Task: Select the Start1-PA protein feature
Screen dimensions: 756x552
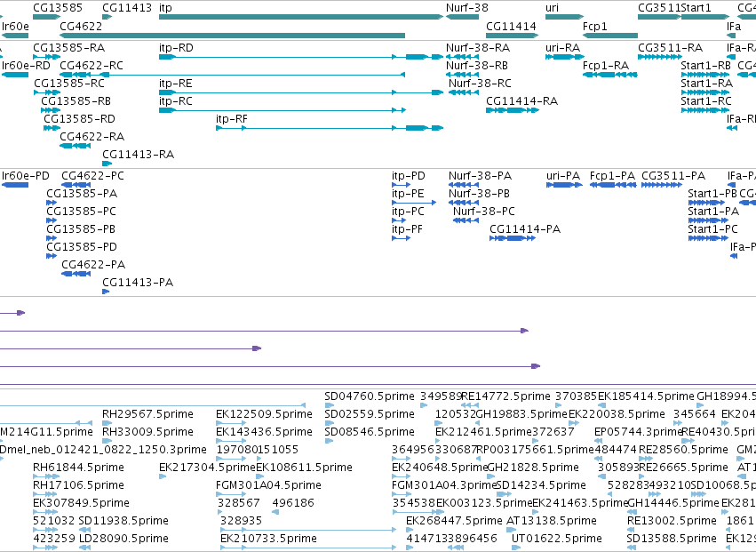Action: click(x=708, y=220)
